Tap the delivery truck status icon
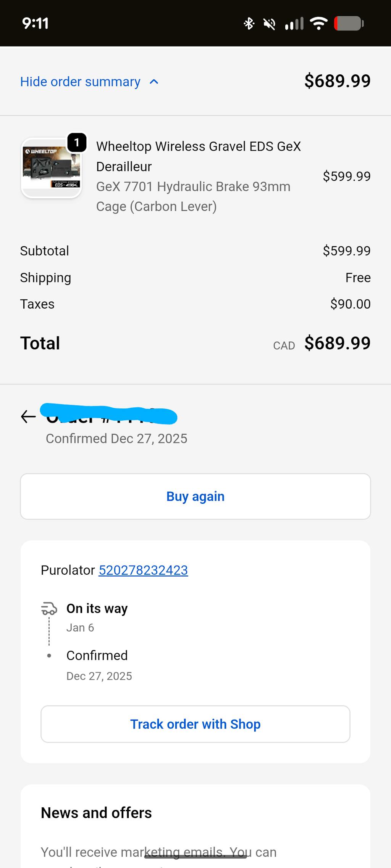Image resolution: width=391 pixels, height=868 pixels. (x=49, y=608)
